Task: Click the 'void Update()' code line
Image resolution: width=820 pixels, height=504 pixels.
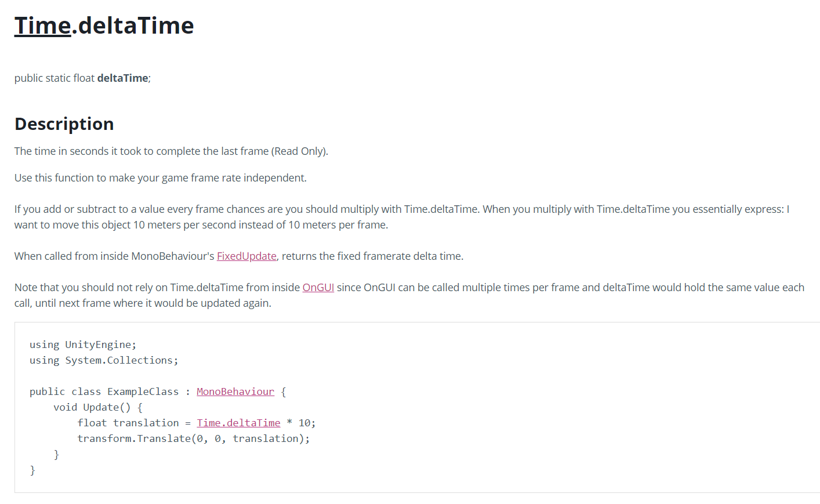Action: point(98,407)
